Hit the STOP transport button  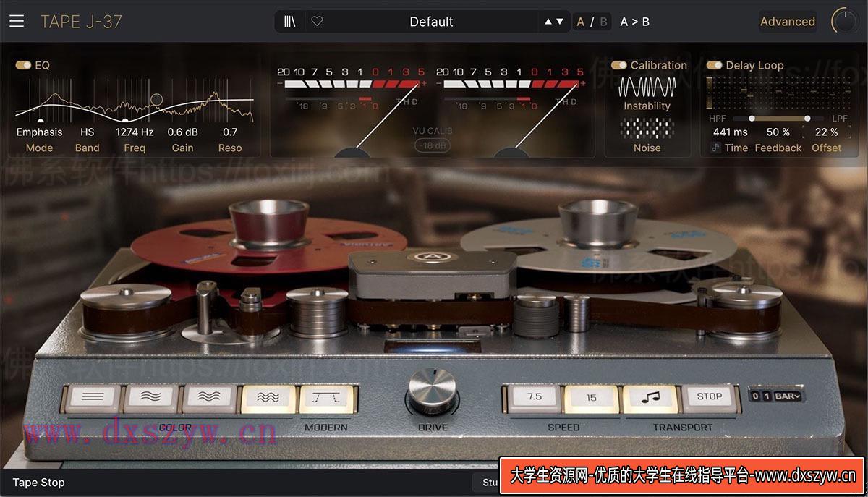click(x=710, y=397)
